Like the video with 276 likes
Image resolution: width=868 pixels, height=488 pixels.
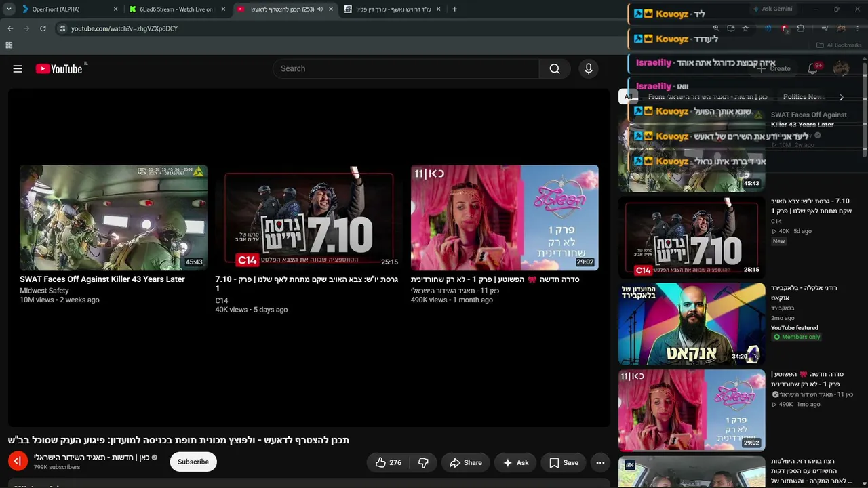coord(388,463)
